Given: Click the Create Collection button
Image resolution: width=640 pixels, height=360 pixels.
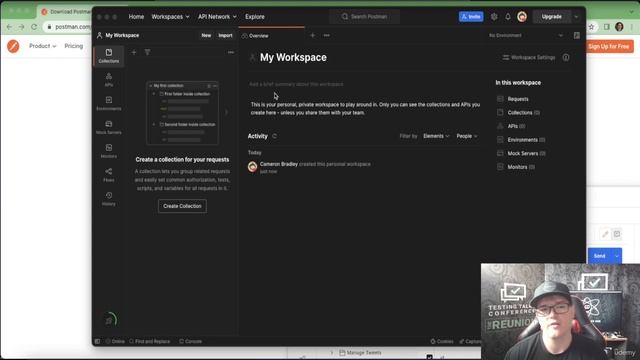Looking at the screenshot, I should tap(182, 206).
